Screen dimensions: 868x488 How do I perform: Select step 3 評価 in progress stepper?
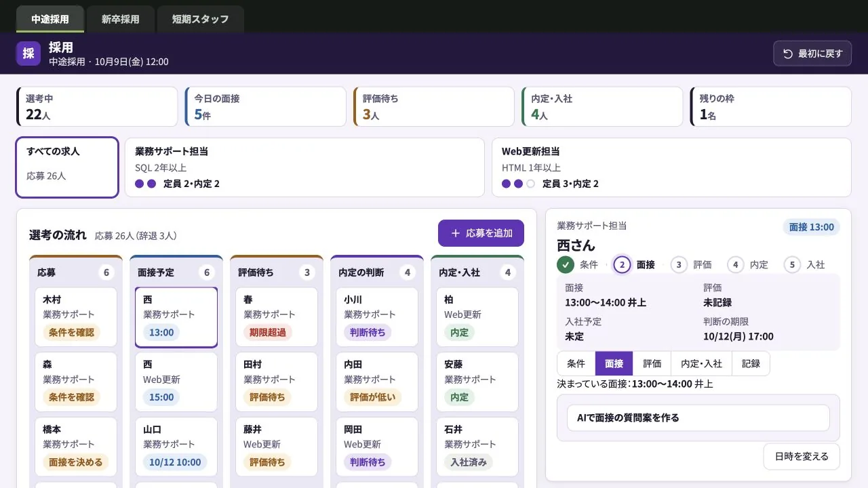tap(691, 264)
